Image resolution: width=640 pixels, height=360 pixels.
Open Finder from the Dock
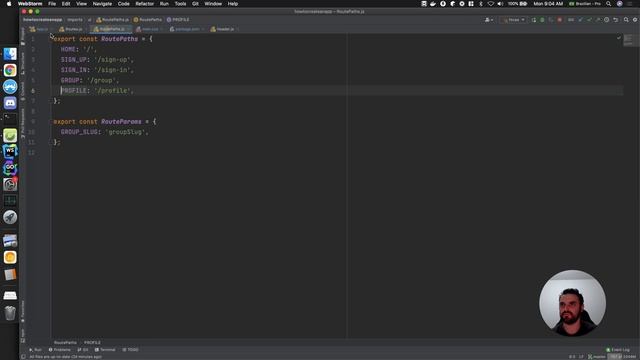tap(10, 54)
